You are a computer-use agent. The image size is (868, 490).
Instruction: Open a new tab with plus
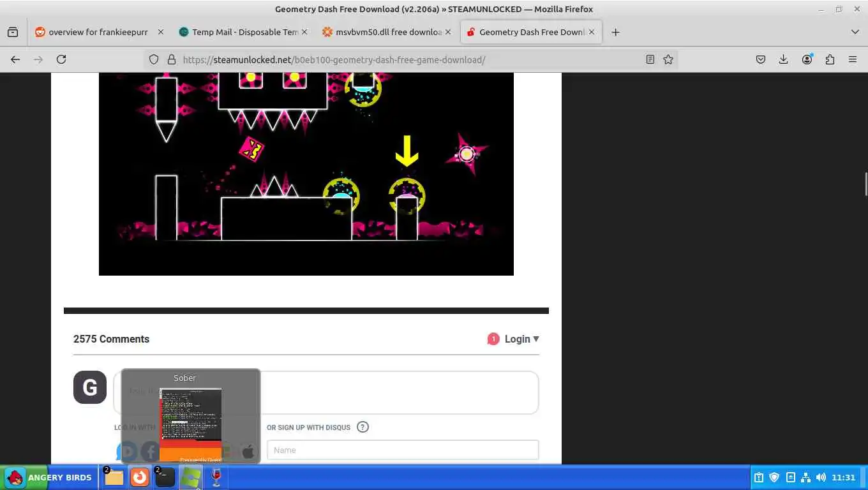point(615,32)
